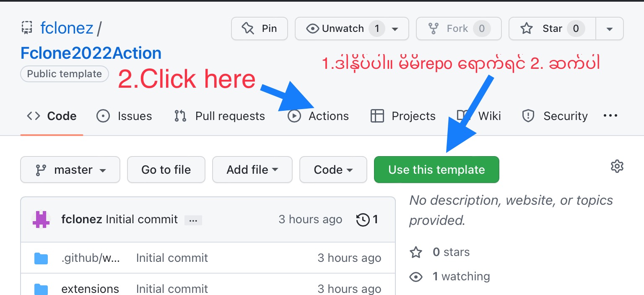Expand the commit message ellipsis

pos(193,220)
